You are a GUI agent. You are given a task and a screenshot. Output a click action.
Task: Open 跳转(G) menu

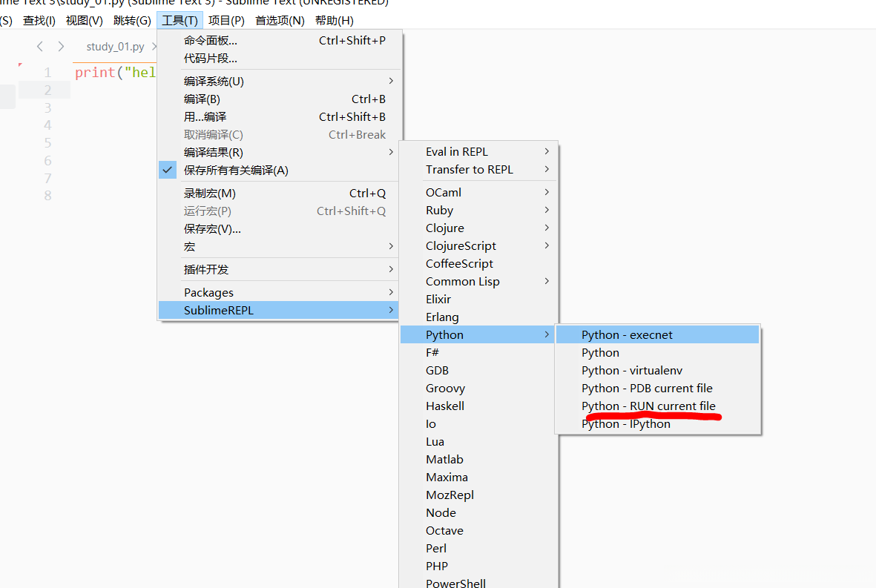pyautogui.click(x=133, y=21)
